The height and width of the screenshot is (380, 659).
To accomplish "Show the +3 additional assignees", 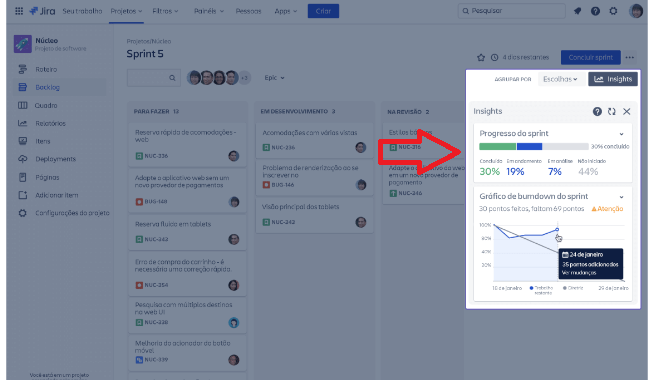I will click(244, 78).
